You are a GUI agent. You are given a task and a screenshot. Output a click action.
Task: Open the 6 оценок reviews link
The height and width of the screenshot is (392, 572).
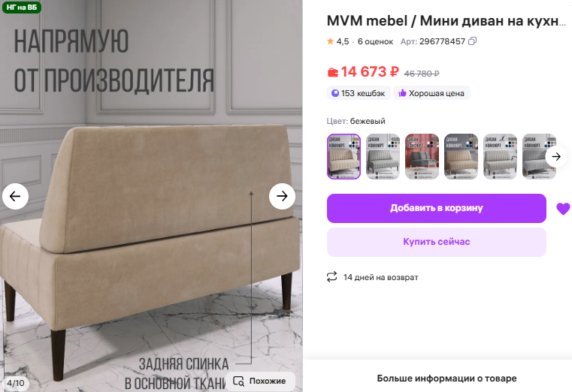(x=375, y=41)
